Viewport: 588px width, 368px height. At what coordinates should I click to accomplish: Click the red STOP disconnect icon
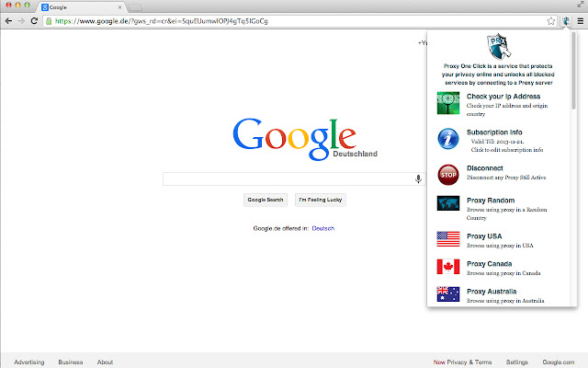[x=448, y=175]
